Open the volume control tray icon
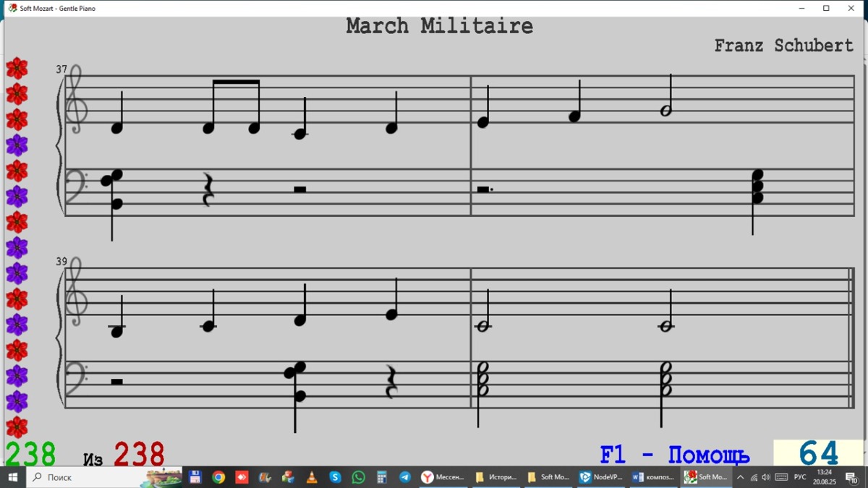Screen dimensions: 868x488 (766, 477)
